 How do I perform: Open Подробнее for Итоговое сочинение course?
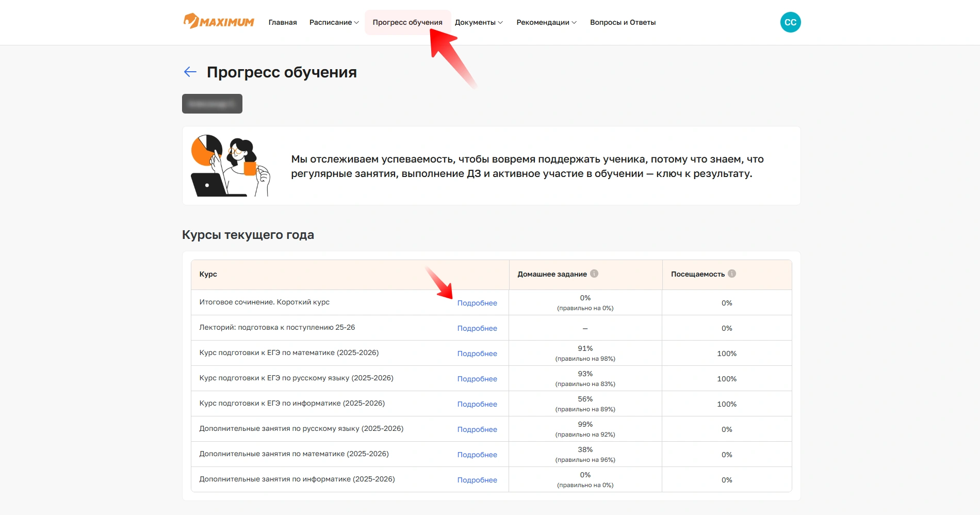(477, 303)
